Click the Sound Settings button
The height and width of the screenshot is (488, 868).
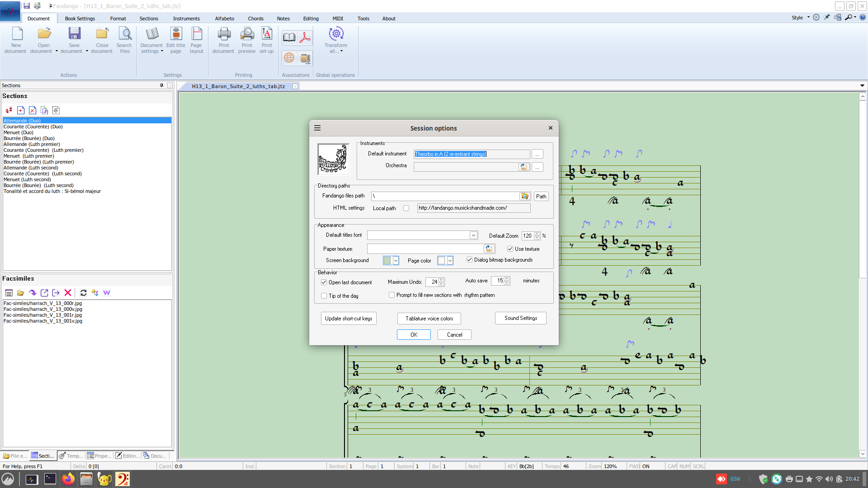520,318
